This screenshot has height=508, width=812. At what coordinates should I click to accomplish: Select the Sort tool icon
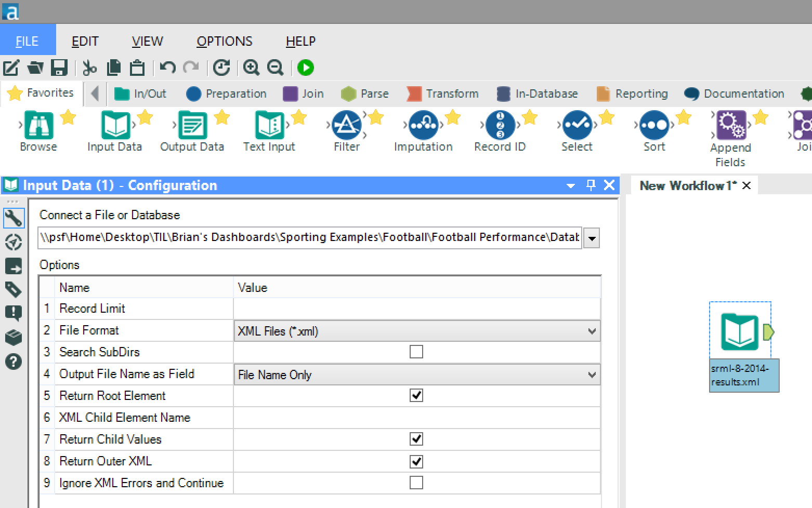coord(654,125)
